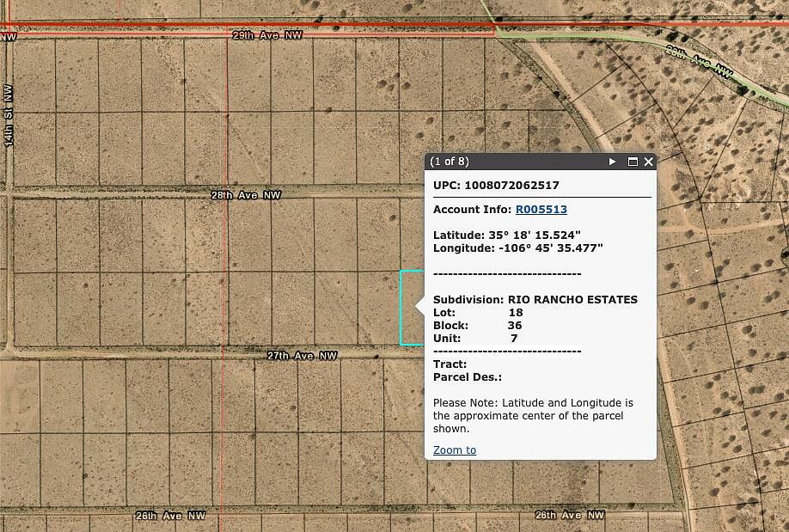Screen dimensions: 789x532
Task: Maximize the parcel info popup
Action: pos(633,162)
